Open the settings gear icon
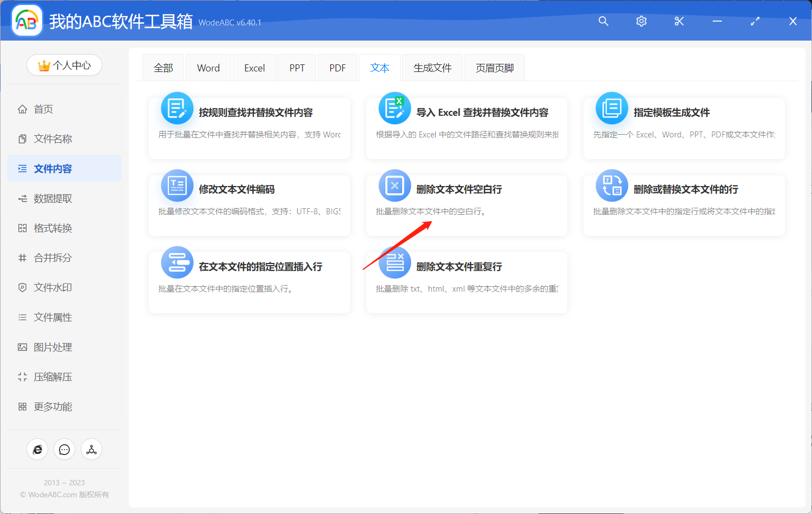812x514 pixels. click(641, 21)
